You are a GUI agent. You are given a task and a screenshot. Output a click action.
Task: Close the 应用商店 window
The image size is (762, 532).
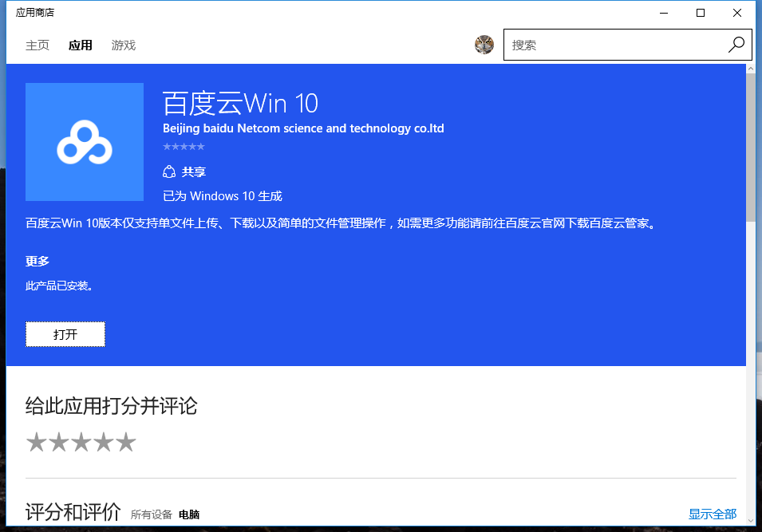(737, 13)
